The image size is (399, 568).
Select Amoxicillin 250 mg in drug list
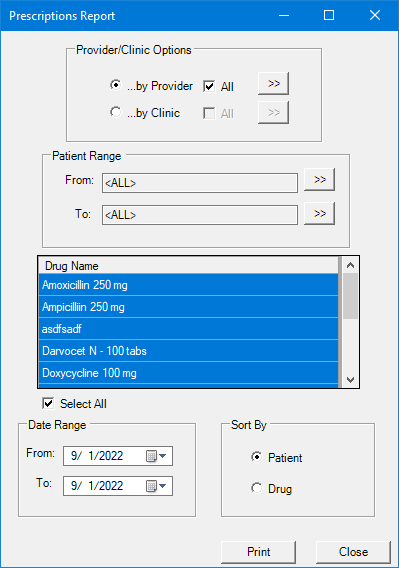point(188,285)
